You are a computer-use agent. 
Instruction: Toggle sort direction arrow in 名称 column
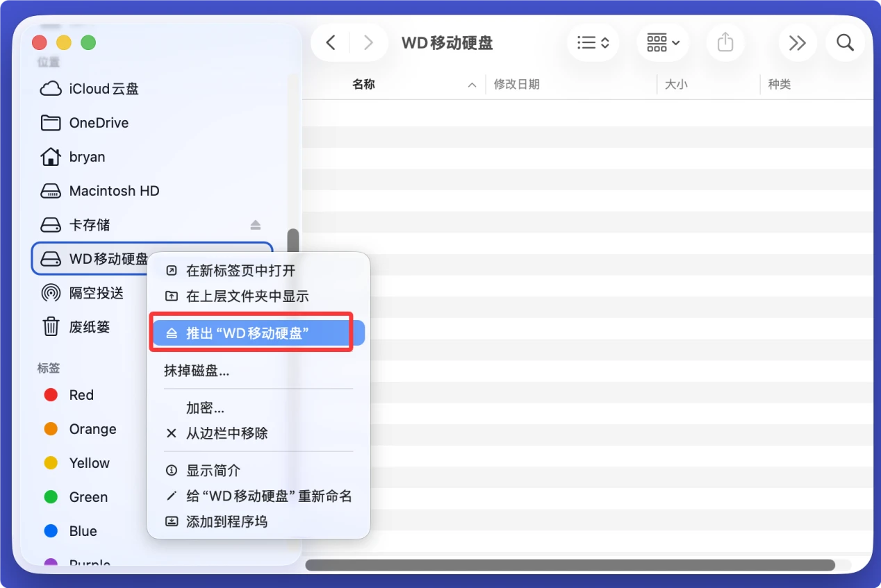[472, 85]
